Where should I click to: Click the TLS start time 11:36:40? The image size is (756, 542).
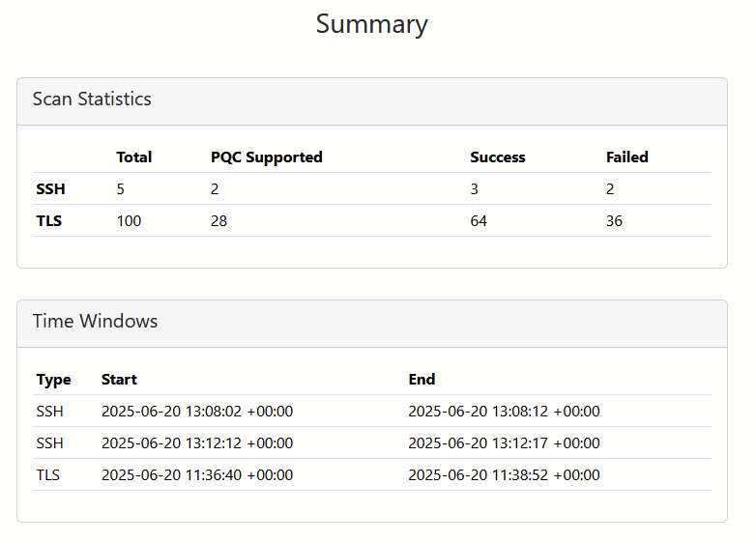pyautogui.click(x=196, y=475)
